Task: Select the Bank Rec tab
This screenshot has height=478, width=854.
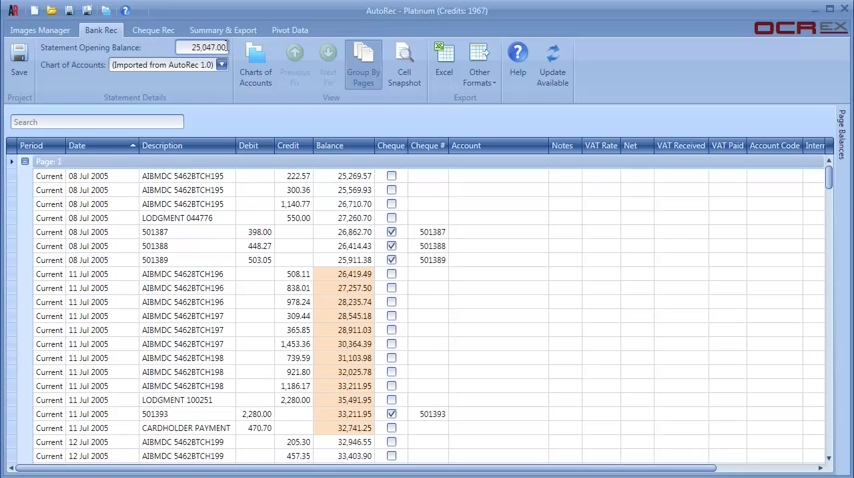Action: (x=101, y=30)
